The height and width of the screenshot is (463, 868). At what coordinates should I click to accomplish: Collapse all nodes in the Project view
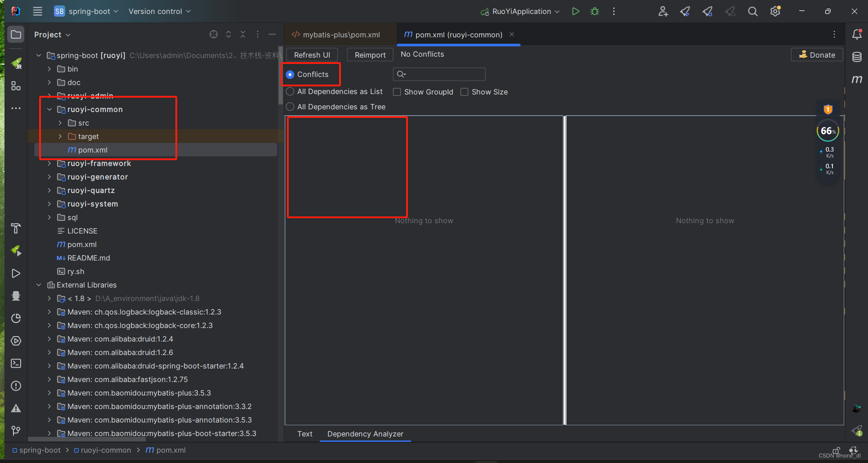pyautogui.click(x=243, y=34)
